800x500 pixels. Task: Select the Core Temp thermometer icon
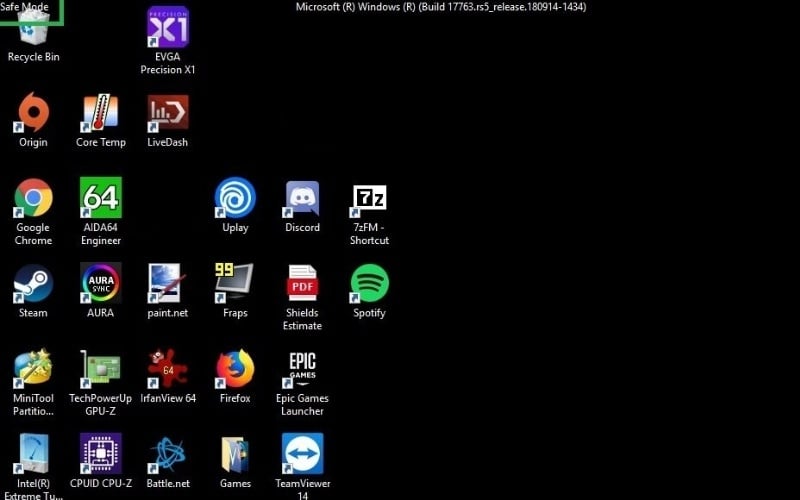(x=101, y=112)
